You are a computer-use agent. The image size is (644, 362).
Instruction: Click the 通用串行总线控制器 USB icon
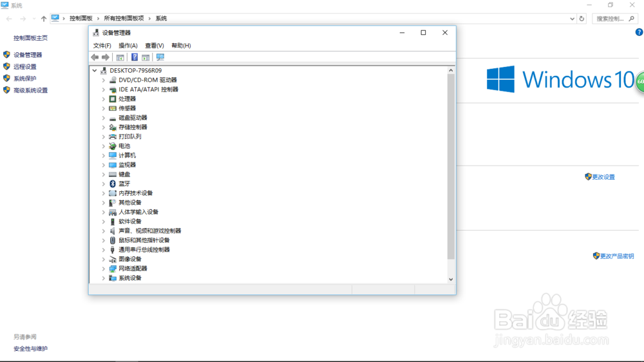coord(113,250)
